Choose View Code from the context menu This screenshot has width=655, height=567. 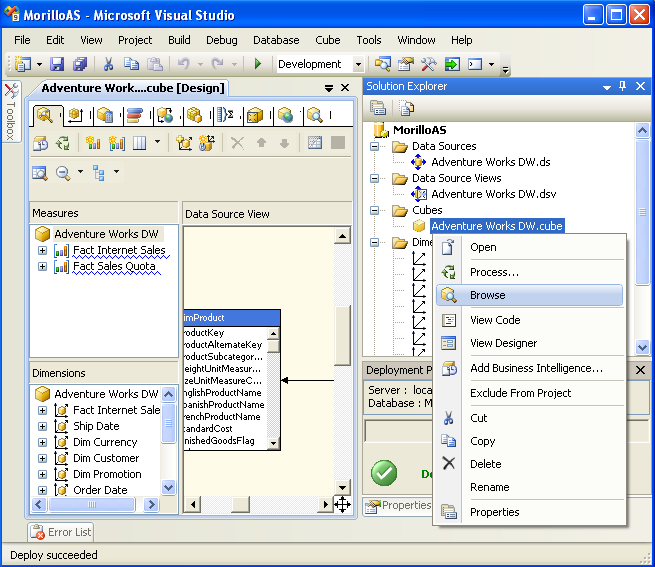pos(529,320)
